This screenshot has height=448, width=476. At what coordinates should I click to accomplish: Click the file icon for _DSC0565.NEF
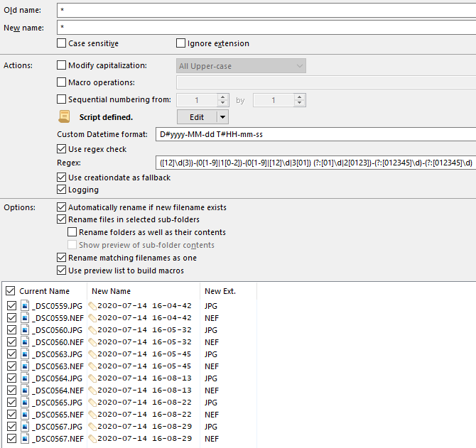click(25, 414)
